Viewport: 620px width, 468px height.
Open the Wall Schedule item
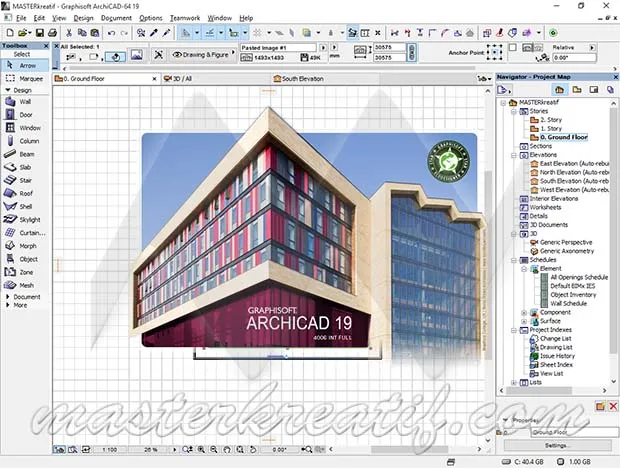(x=569, y=304)
